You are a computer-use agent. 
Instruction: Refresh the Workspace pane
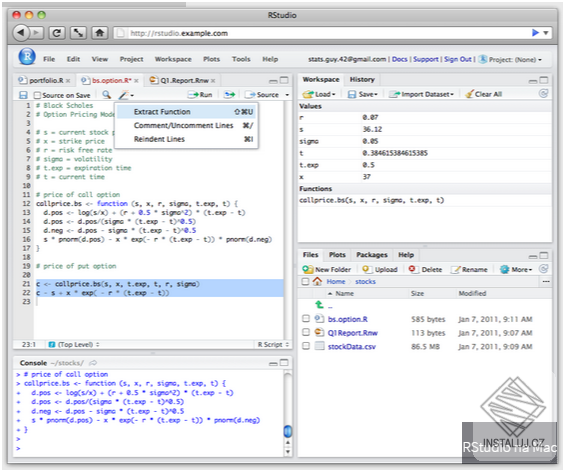click(x=543, y=93)
